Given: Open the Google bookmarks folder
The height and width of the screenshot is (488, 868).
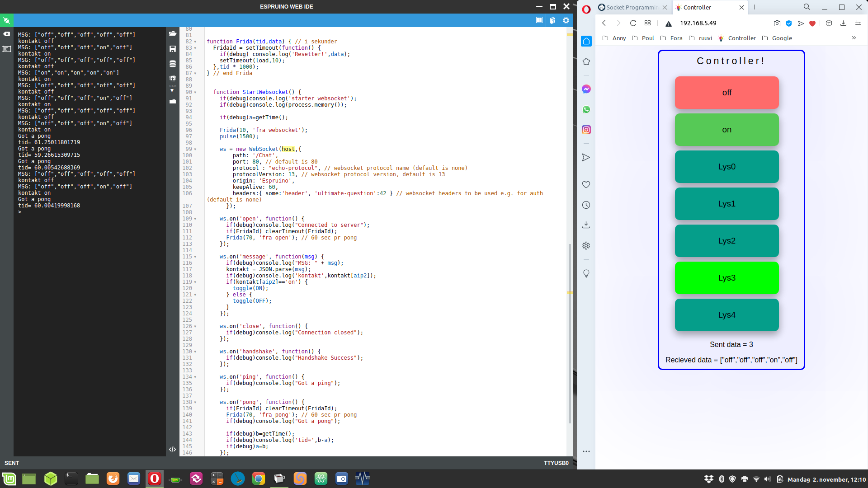Looking at the screenshot, I should click(777, 38).
